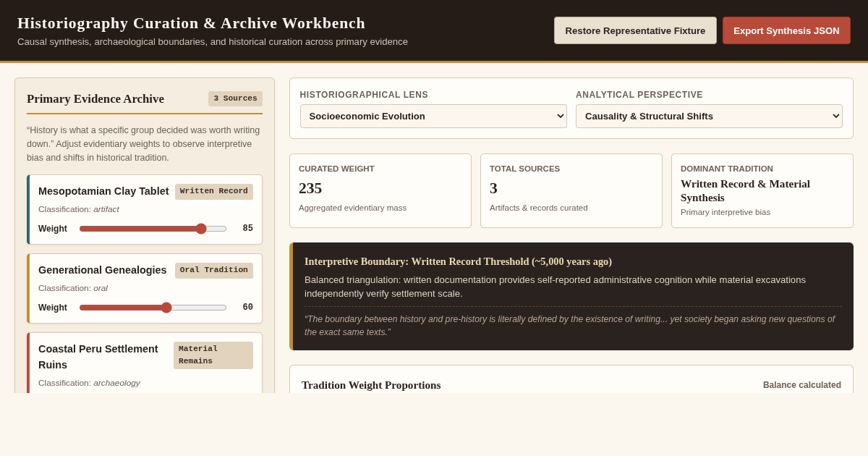868x456 pixels.
Task: Click the Primary Evidence Archive heading
Action: point(95,99)
